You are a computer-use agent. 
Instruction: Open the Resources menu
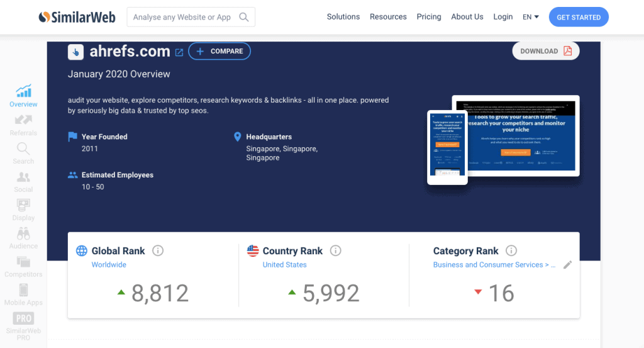[x=388, y=17]
